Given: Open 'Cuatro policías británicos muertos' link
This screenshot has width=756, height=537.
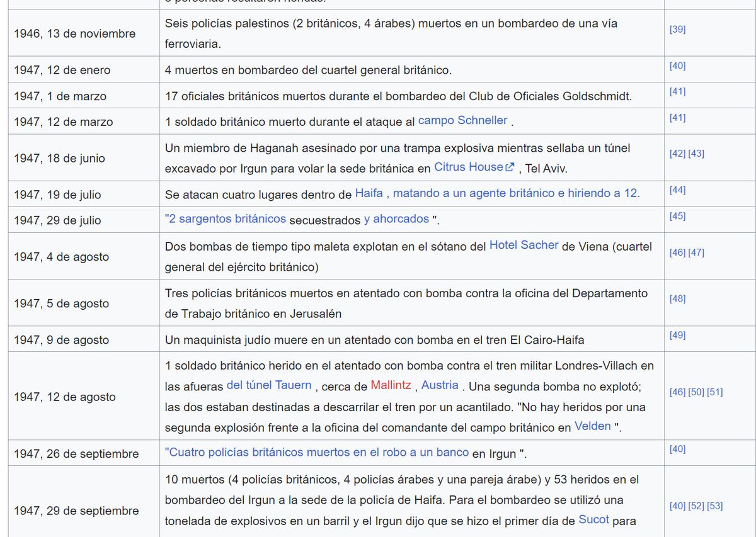Looking at the screenshot, I should [317, 453].
